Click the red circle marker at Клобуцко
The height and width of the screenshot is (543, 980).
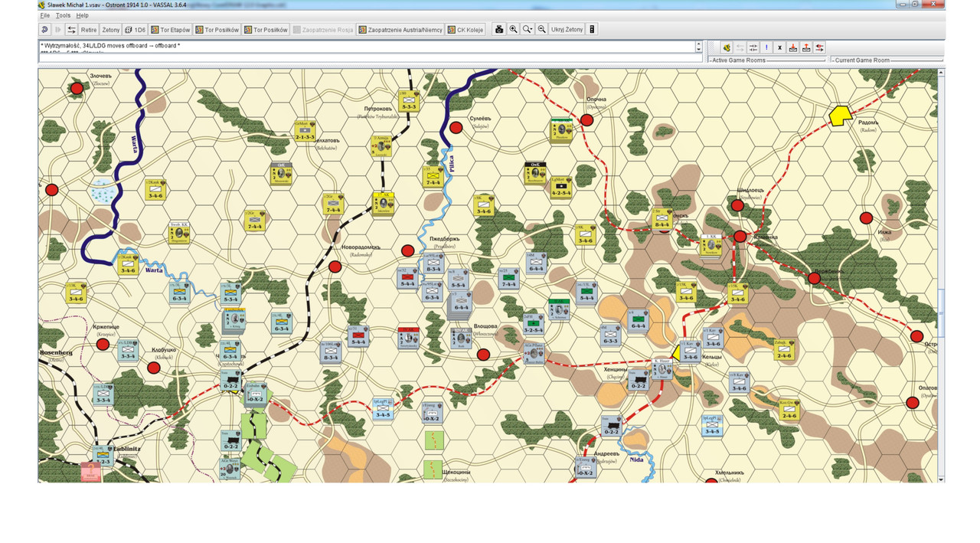pyautogui.click(x=153, y=368)
